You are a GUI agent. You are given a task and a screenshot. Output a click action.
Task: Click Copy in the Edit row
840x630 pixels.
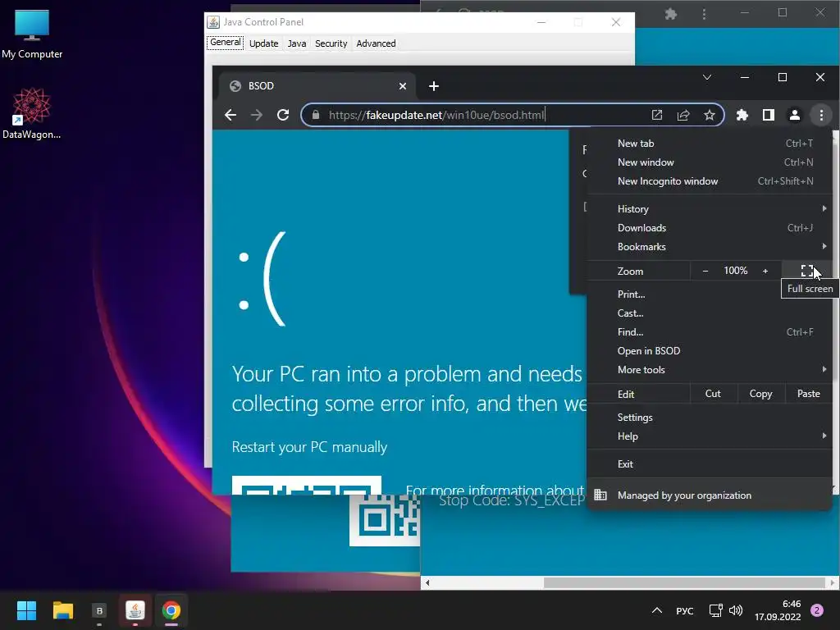point(760,394)
